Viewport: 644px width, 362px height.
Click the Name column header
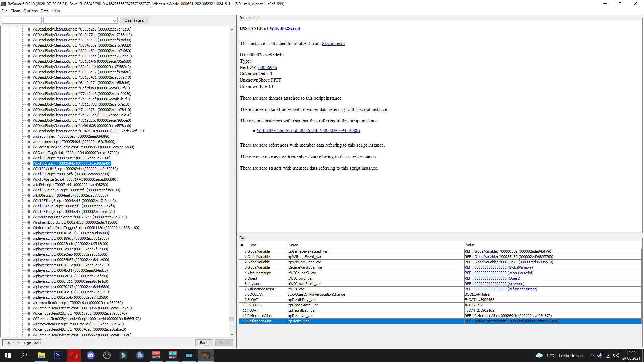click(376, 245)
